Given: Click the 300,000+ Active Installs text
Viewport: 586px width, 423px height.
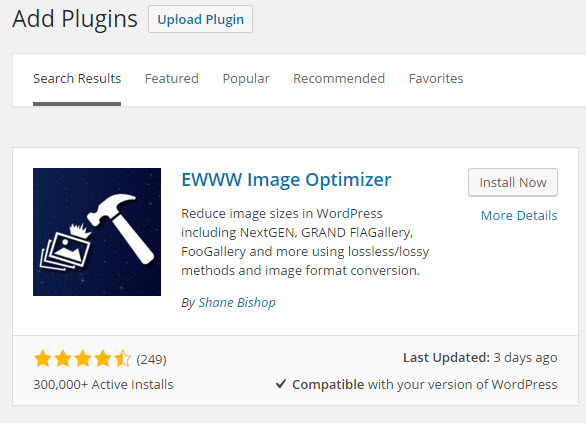Looking at the screenshot, I should click(103, 385).
